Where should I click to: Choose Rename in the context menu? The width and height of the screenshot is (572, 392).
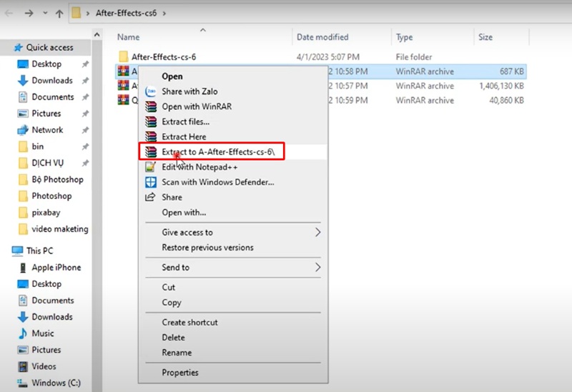177,353
